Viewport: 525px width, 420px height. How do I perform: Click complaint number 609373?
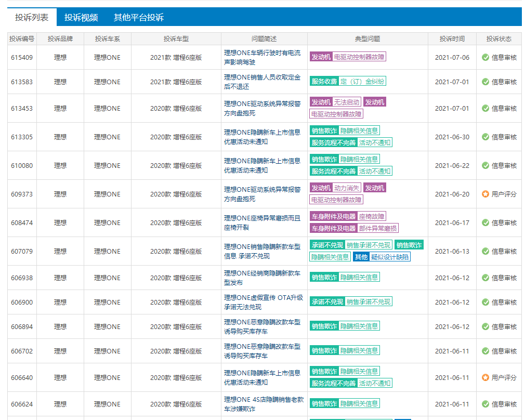click(22, 194)
